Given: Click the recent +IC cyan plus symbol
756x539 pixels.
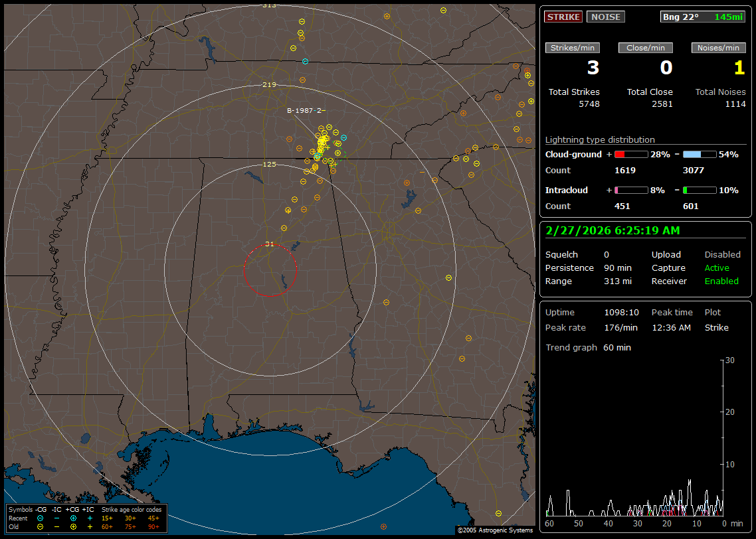Looking at the screenshot, I should point(90,518).
